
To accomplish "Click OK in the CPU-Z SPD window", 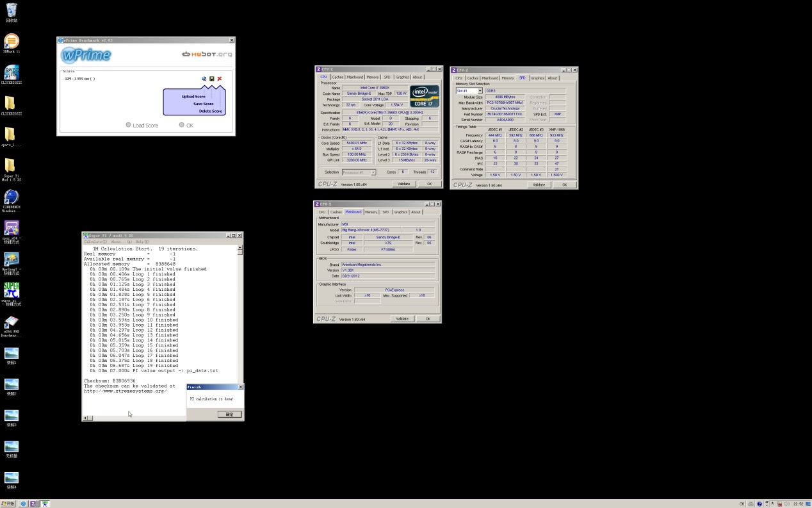I will (x=565, y=184).
